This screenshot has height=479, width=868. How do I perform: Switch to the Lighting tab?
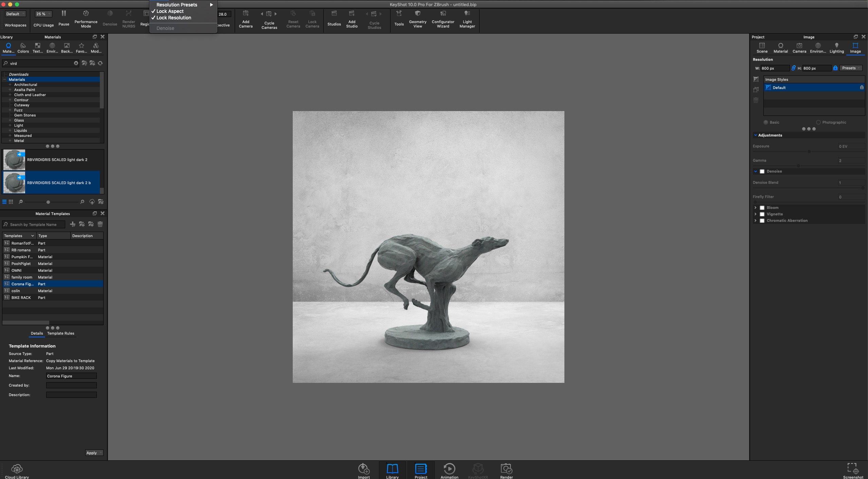(x=836, y=48)
